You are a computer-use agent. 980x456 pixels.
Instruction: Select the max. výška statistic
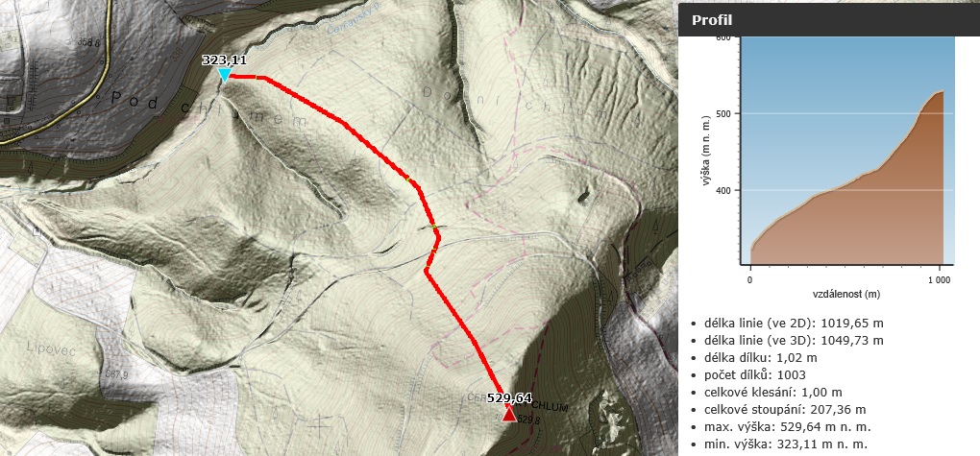[x=785, y=427]
